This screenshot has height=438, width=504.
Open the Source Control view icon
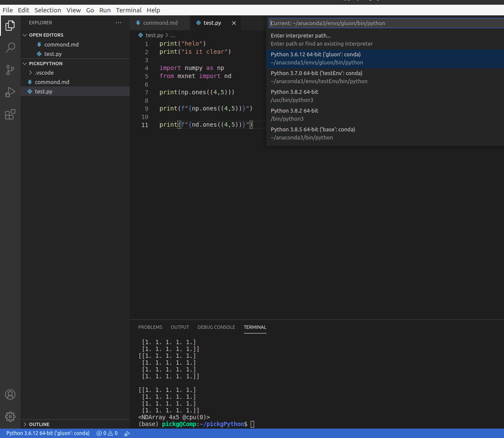[10, 70]
